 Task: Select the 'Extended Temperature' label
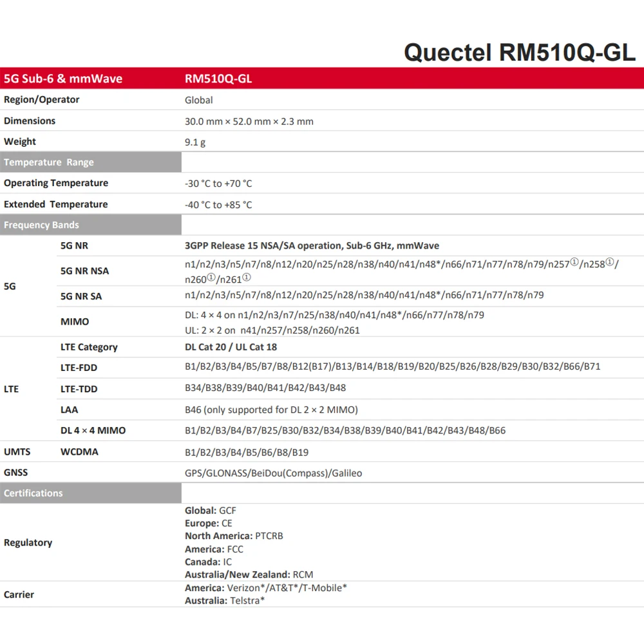[56, 204]
